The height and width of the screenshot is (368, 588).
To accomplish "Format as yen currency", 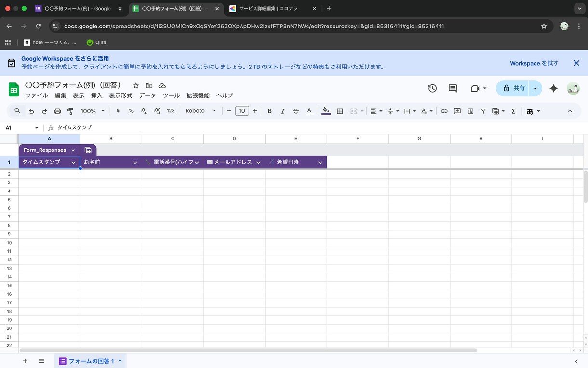I will tap(118, 111).
